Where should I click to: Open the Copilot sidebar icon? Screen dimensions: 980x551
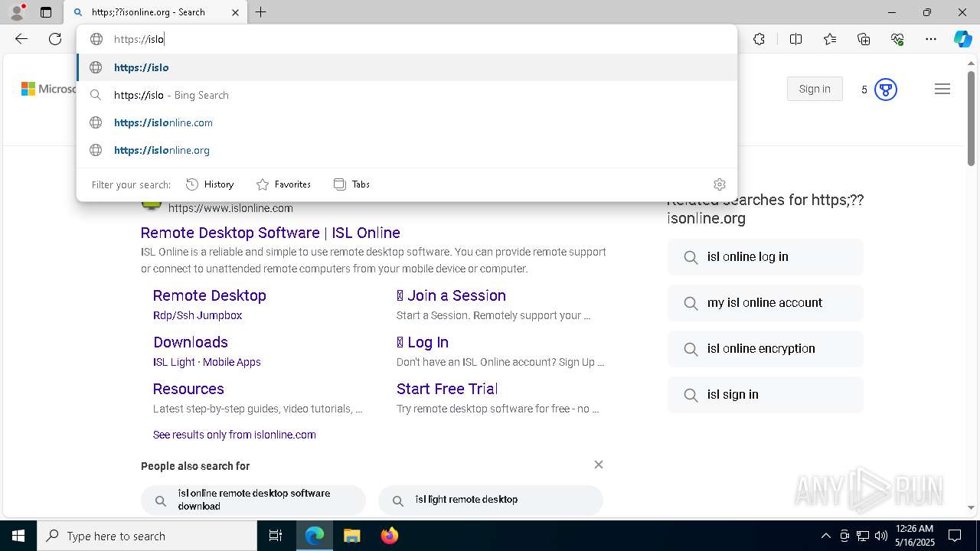pyautogui.click(x=962, y=39)
